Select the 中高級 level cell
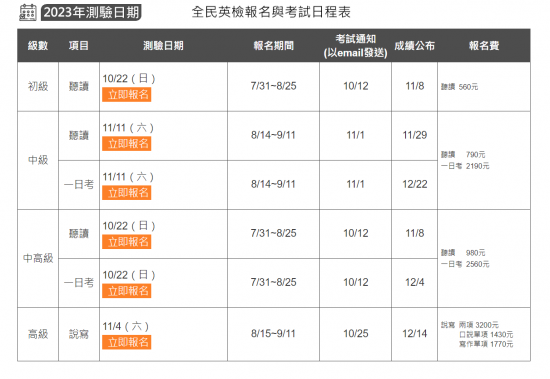 click(38, 259)
